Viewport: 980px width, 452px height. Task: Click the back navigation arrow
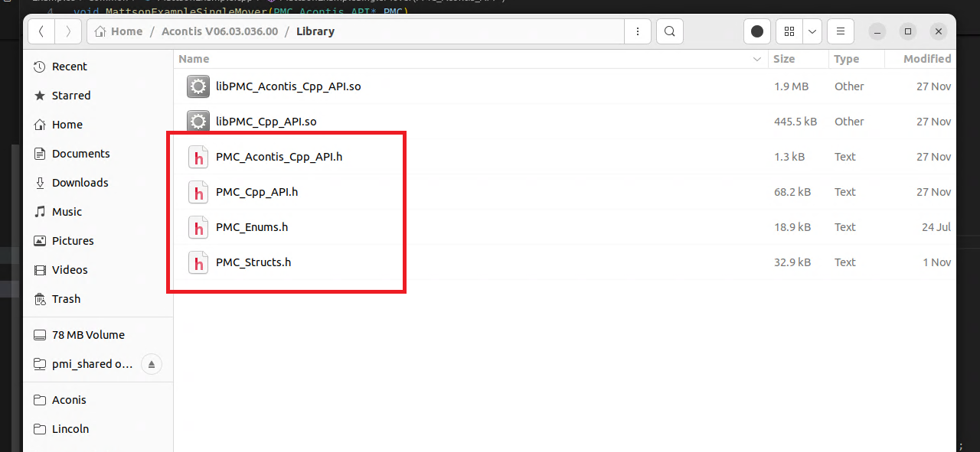41,31
